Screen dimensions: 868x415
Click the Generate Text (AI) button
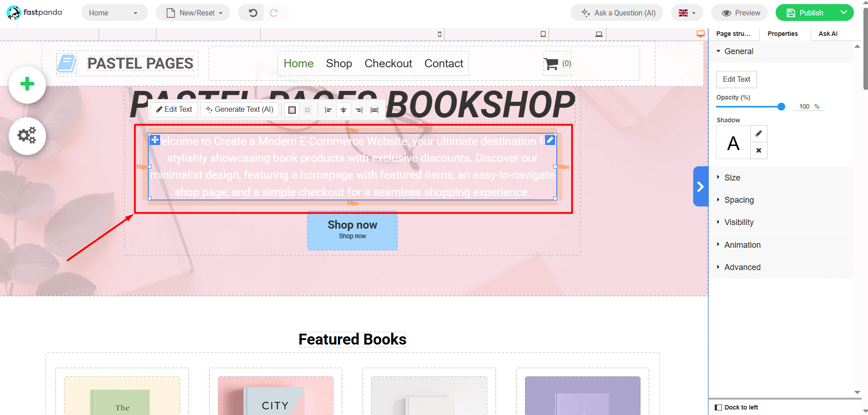pyautogui.click(x=239, y=110)
